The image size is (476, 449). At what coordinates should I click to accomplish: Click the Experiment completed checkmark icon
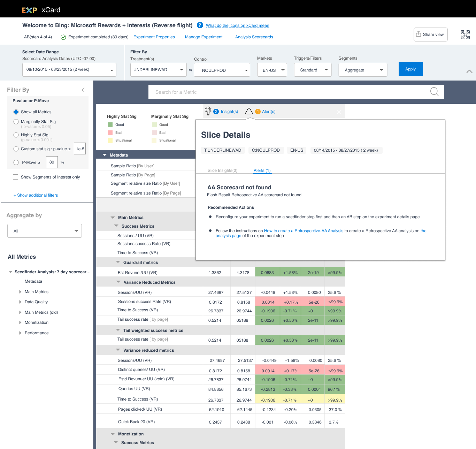63,37
